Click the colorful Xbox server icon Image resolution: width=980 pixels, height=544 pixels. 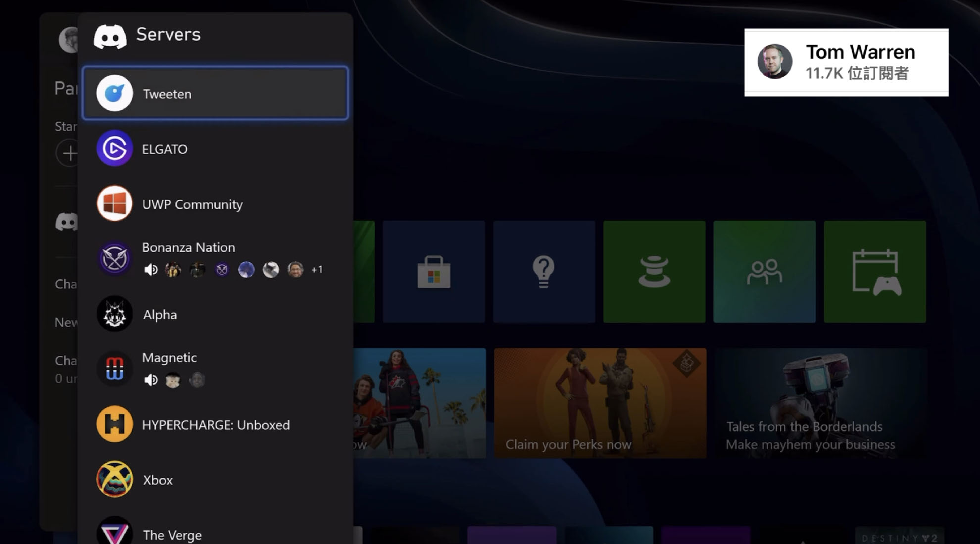pos(114,479)
